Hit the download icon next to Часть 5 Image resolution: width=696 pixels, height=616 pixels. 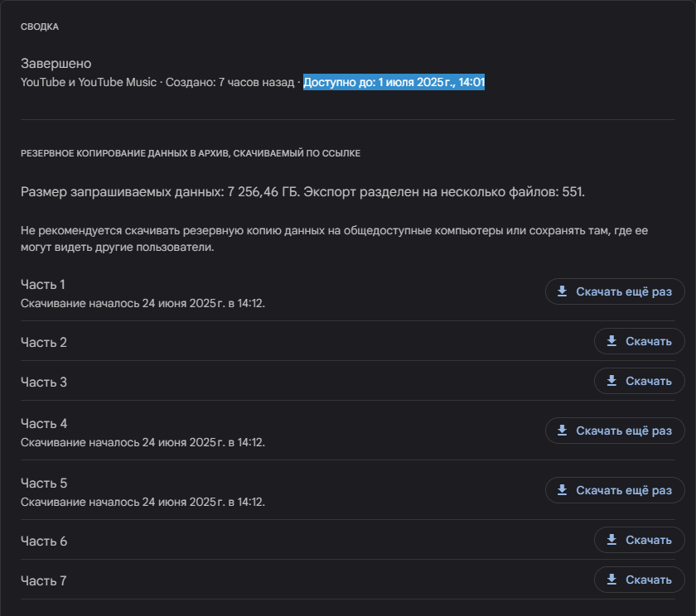point(563,490)
